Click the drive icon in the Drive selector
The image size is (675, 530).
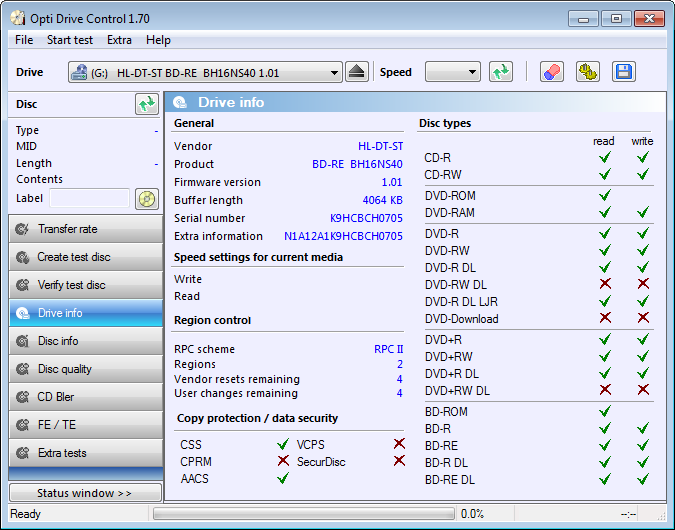(x=79, y=72)
